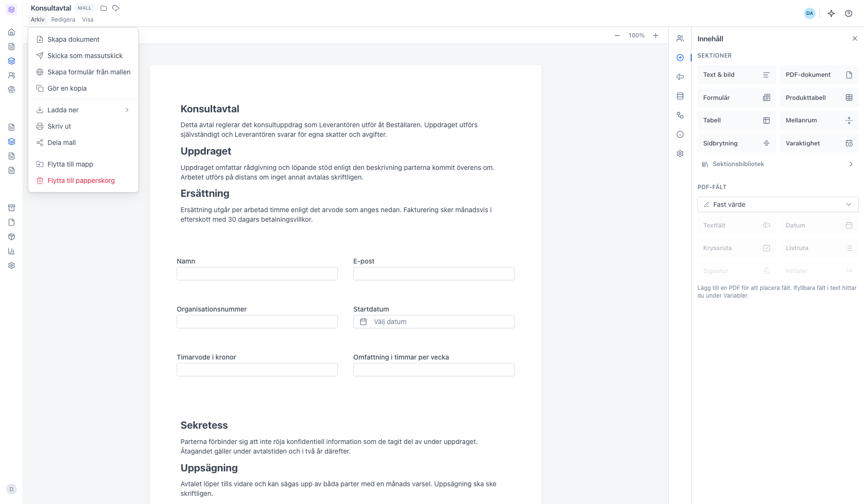Expand the Ladda ner submenu
Image resolution: width=864 pixels, height=504 pixels.
83,110
